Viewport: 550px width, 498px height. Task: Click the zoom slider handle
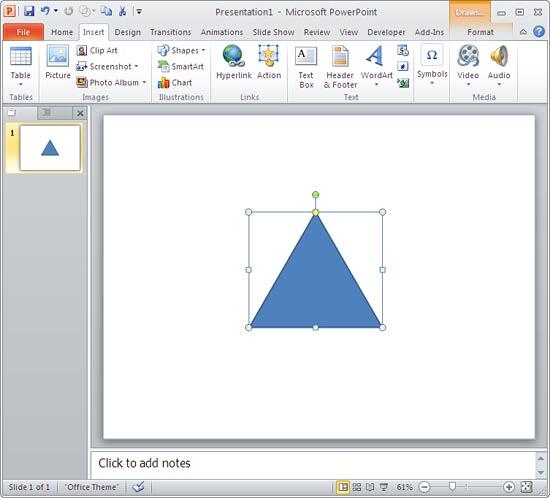(x=452, y=486)
